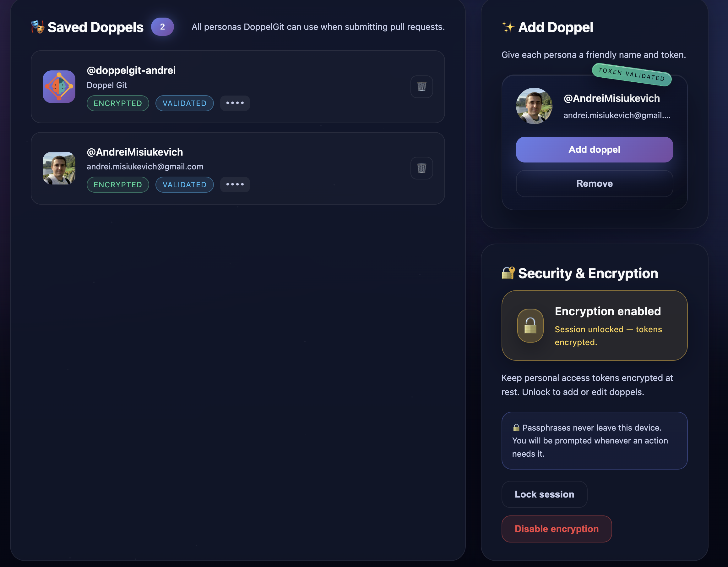
Task: Click the purple counter badge showing 2
Action: point(162,27)
